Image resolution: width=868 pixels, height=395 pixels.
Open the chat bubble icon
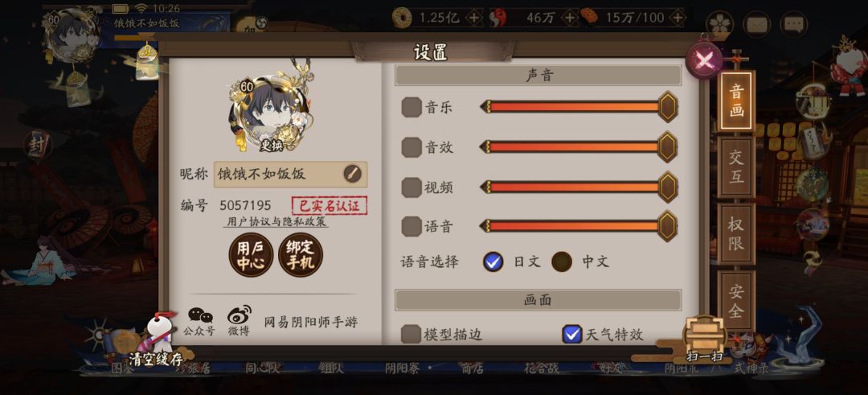(x=793, y=24)
